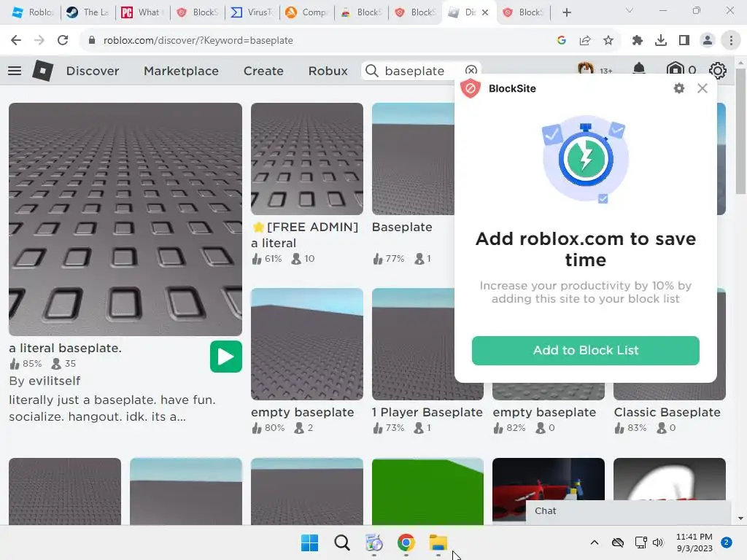Click the share page icon
This screenshot has height=560, width=747.
585,41
